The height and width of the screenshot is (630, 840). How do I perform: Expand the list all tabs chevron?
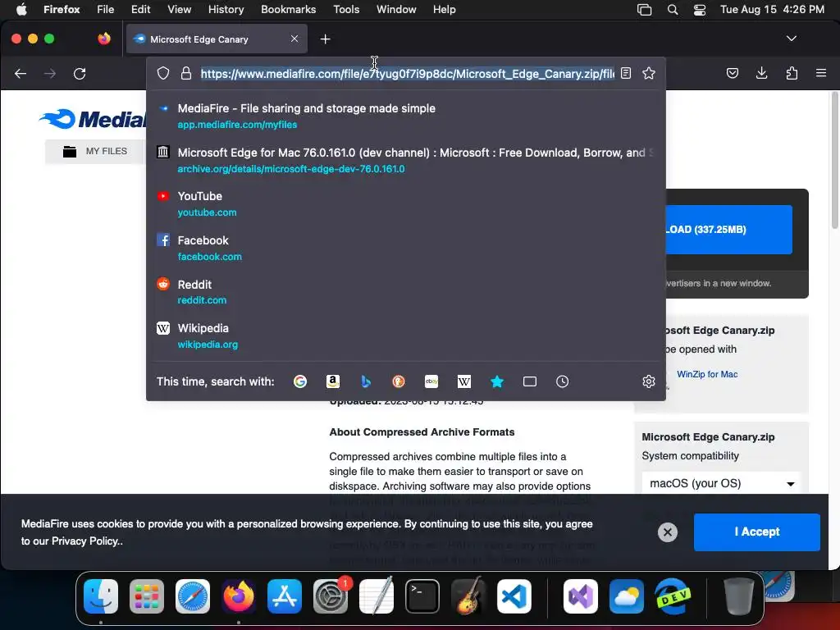[792, 39]
